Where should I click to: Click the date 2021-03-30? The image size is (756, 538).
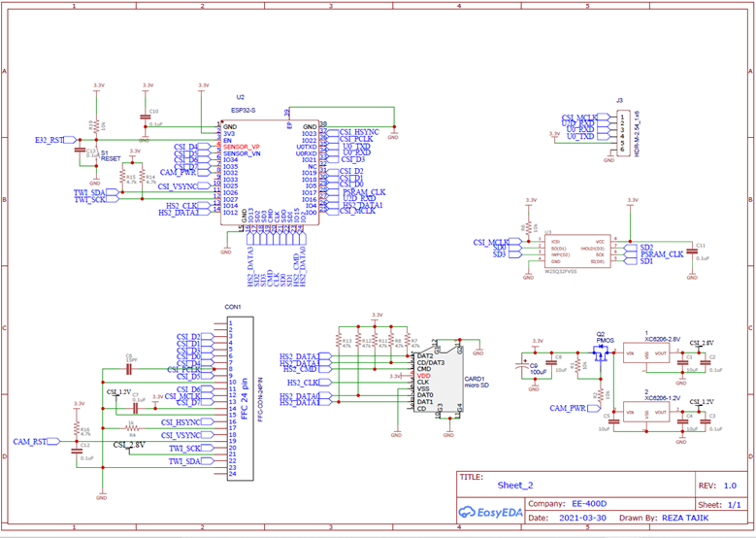583,518
